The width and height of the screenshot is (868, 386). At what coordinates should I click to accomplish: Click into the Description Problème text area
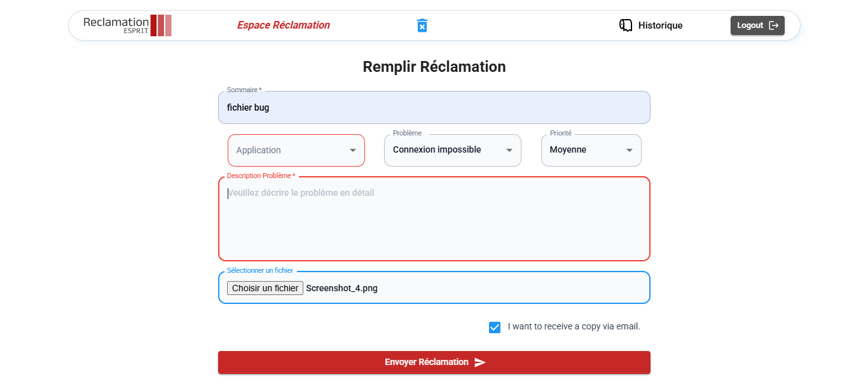click(434, 219)
